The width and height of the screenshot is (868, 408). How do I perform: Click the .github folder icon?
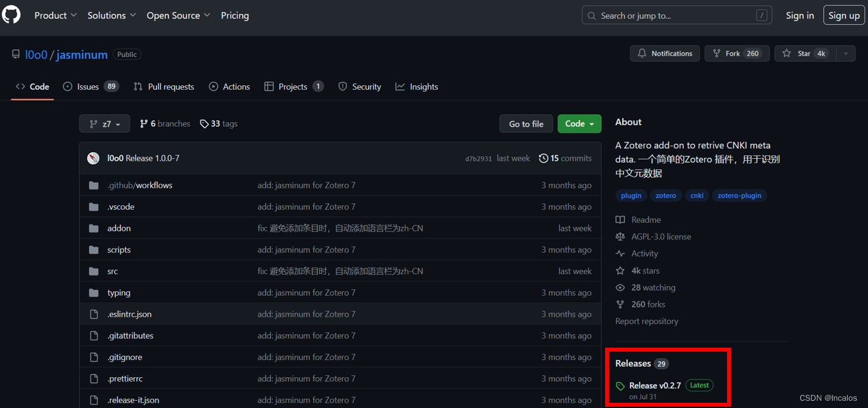click(x=94, y=186)
